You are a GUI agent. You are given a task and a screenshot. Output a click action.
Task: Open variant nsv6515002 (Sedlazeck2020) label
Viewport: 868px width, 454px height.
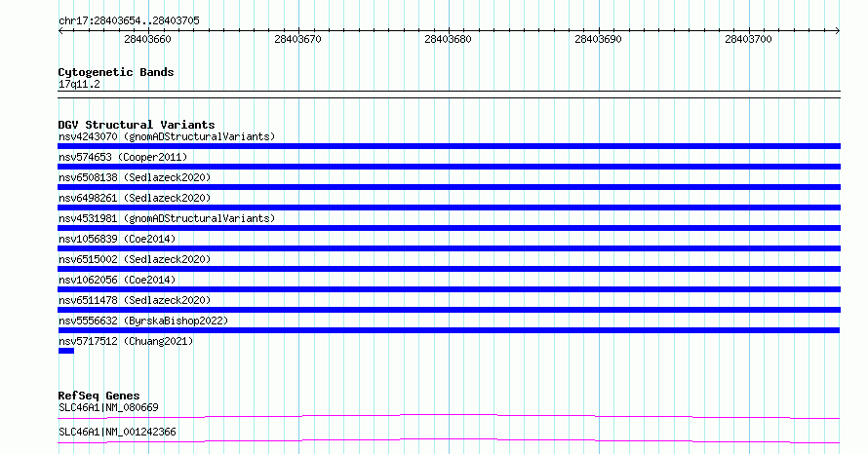pyautogui.click(x=135, y=259)
